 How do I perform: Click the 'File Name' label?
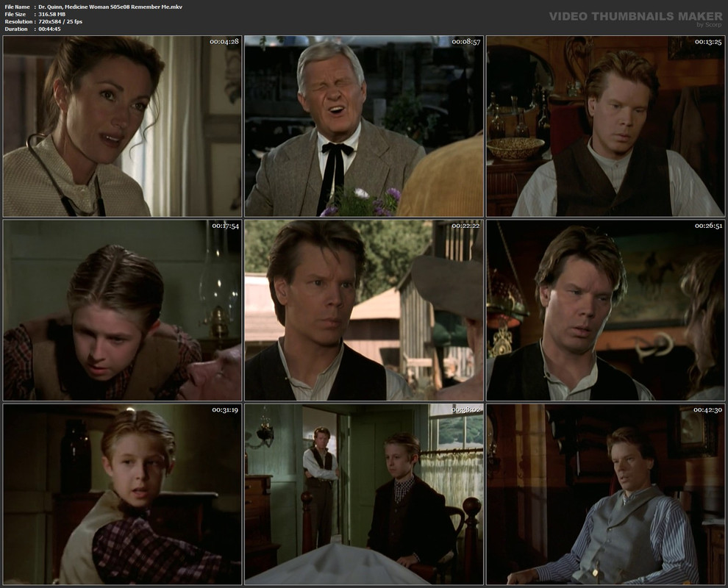coord(17,7)
